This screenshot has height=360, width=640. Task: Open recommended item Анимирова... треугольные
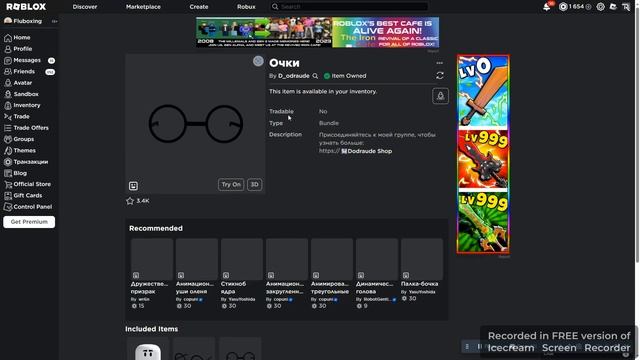(332, 273)
